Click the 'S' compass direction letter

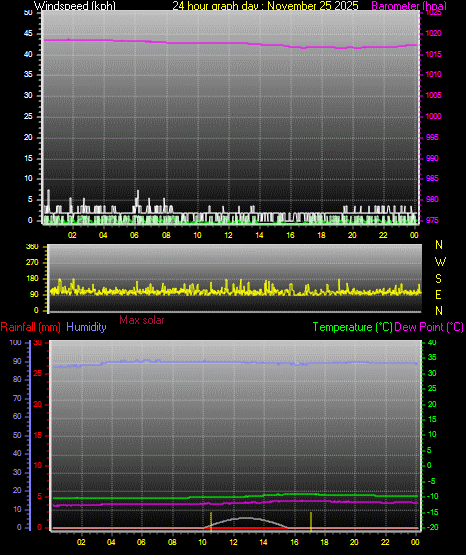(438, 279)
